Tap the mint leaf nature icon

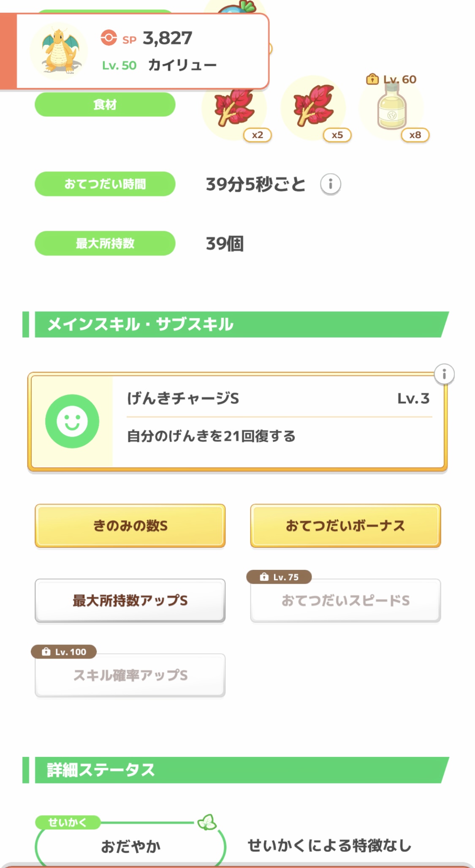point(207,822)
